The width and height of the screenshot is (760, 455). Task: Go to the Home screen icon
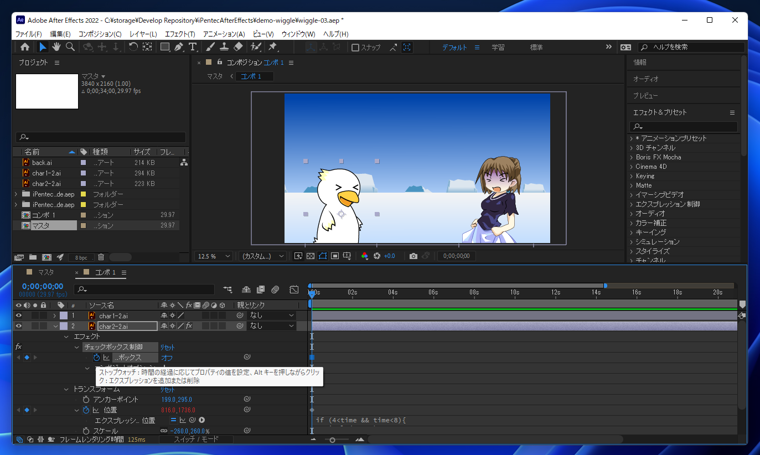coord(25,47)
